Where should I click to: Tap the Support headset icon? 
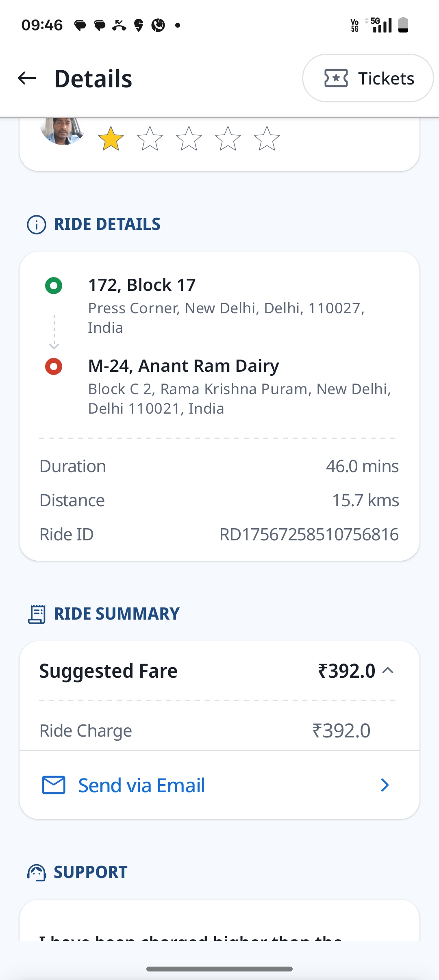coord(37,872)
